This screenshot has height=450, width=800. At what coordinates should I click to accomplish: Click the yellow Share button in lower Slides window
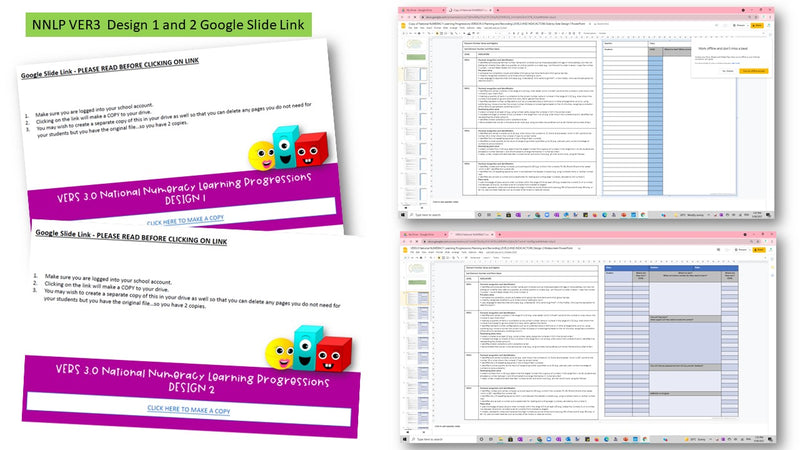tap(759, 249)
